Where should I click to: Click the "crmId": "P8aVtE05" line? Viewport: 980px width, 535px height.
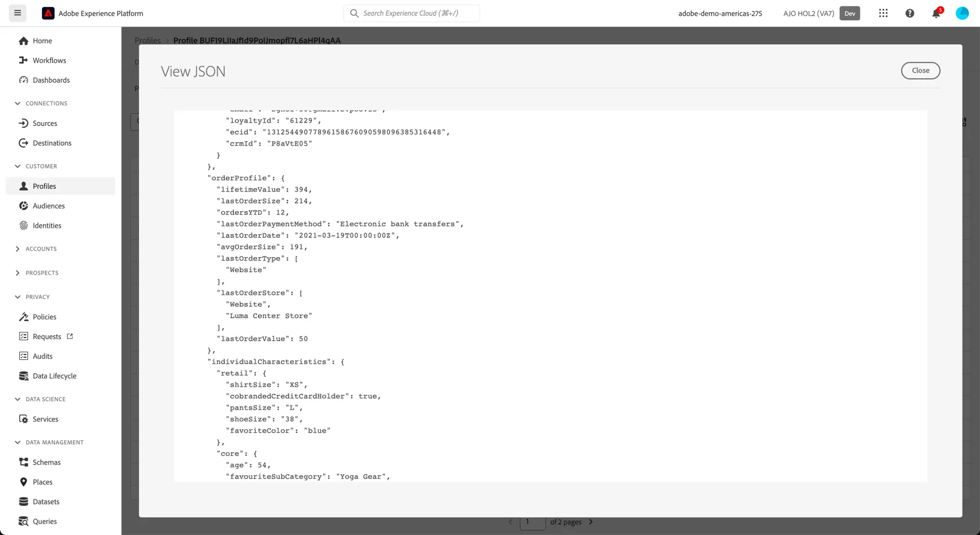point(269,143)
